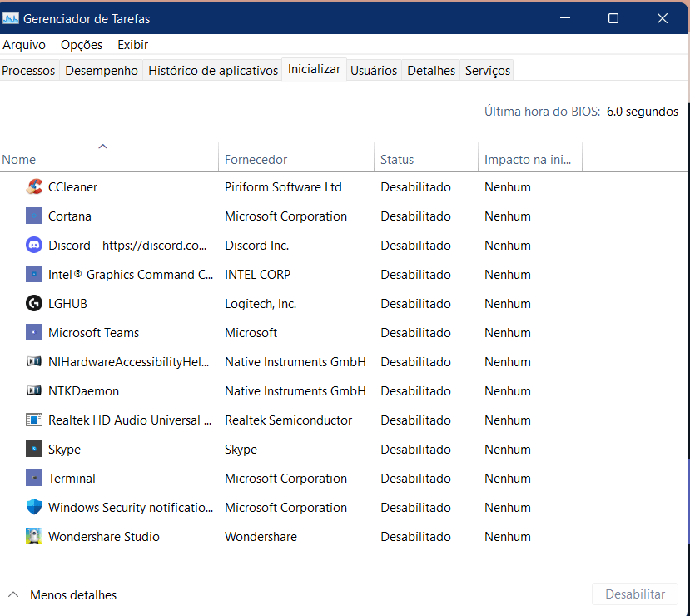The image size is (690, 616).
Task: Open the Histórico de aplicativos tab
Action: [213, 71]
